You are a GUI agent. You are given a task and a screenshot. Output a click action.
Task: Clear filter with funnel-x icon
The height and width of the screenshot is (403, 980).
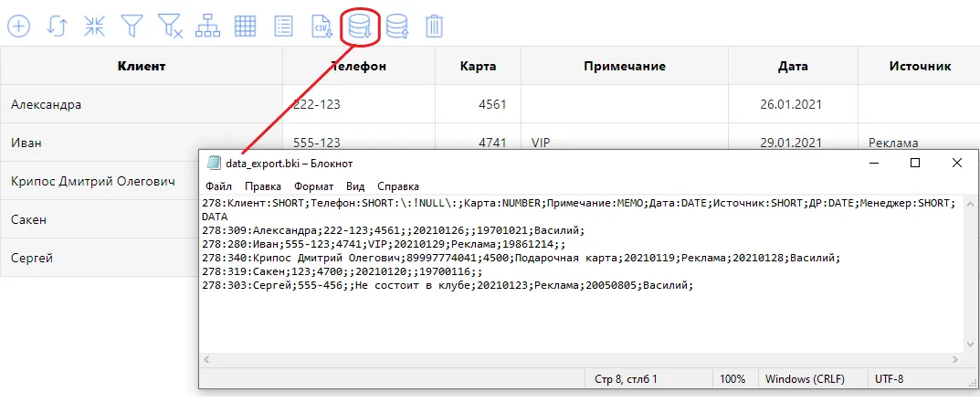[170, 27]
